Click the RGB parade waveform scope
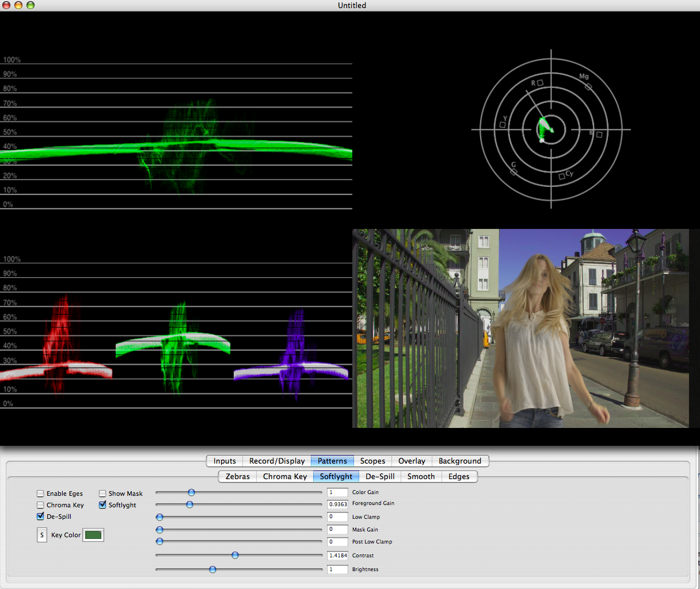700x589 pixels. [x=176, y=332]
